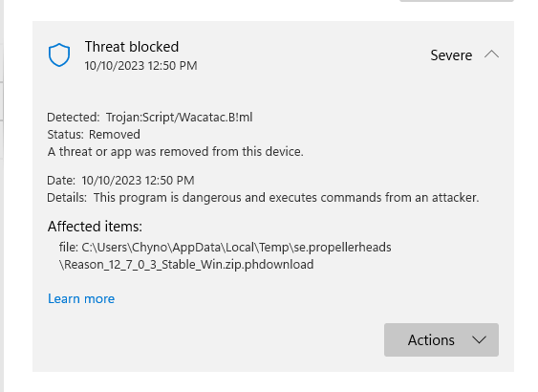The width and height of the screenshot is (538, 392).
Task: Click the threat name Trojan:Script/Wacatac.B!ml
Action: (x=179, y=118)
